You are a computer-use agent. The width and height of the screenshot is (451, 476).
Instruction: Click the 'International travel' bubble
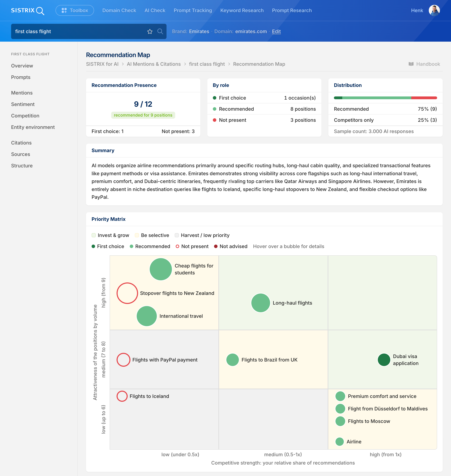coord(147,316)
